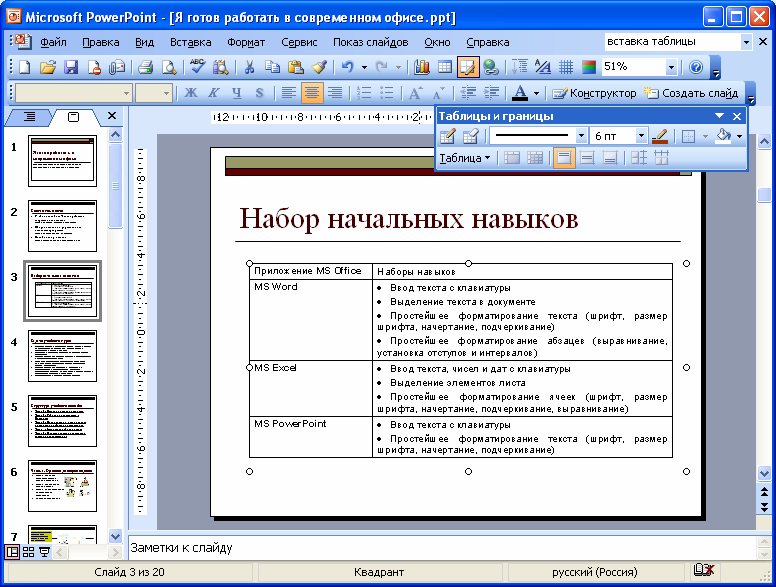Create a new presentation with the New icon
This screenshot has height=587, width=776.
[x=24, y=67]
